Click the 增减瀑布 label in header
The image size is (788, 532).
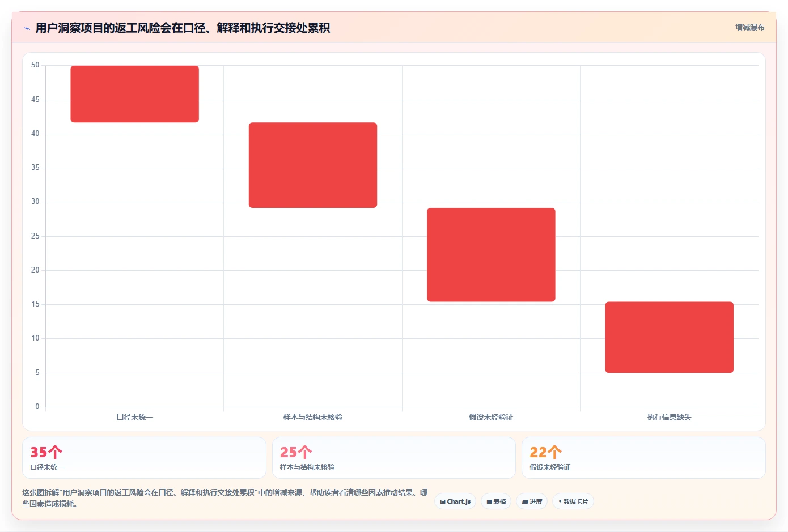(749, 27)
